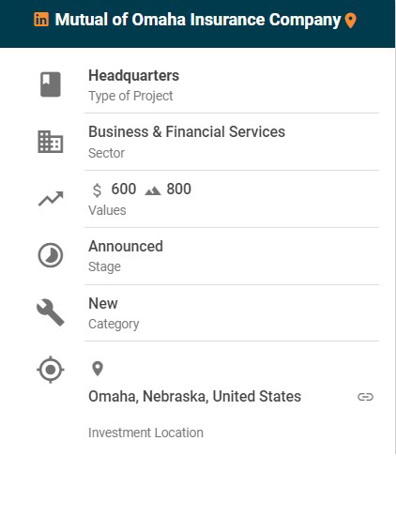396x532 pixels.
Task: Click the dollar sign value icon
Action: pos(97,190)
